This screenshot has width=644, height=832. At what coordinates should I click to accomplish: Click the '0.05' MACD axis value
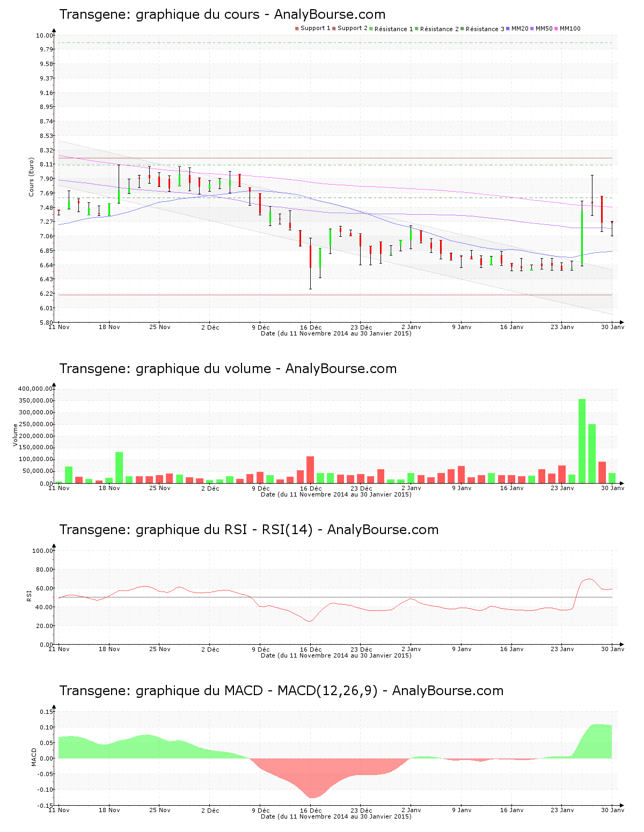click(x=46, y=743)
